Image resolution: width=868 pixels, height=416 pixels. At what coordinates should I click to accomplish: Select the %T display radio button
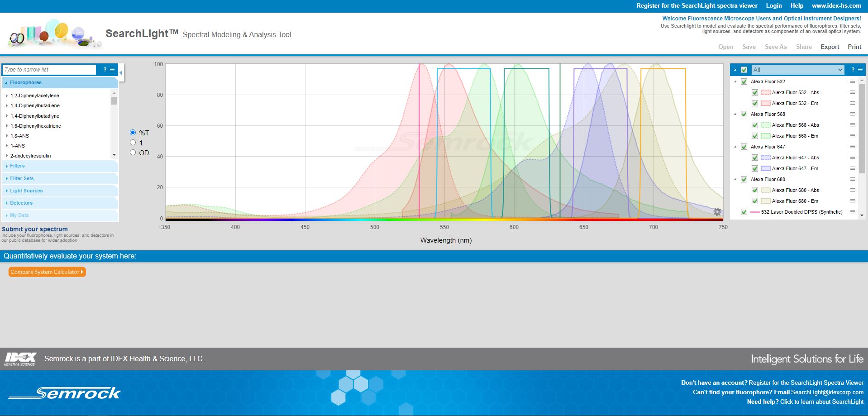tap(133, 133)
